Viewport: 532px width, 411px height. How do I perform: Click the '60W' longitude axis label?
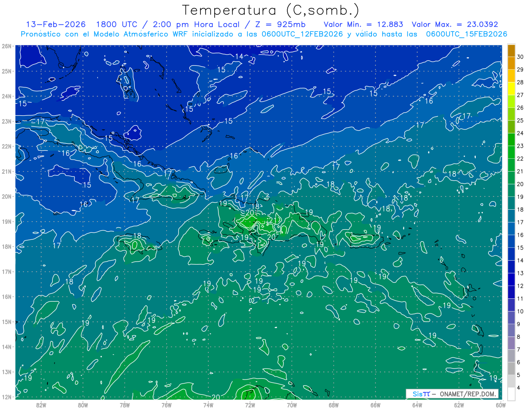501,404
